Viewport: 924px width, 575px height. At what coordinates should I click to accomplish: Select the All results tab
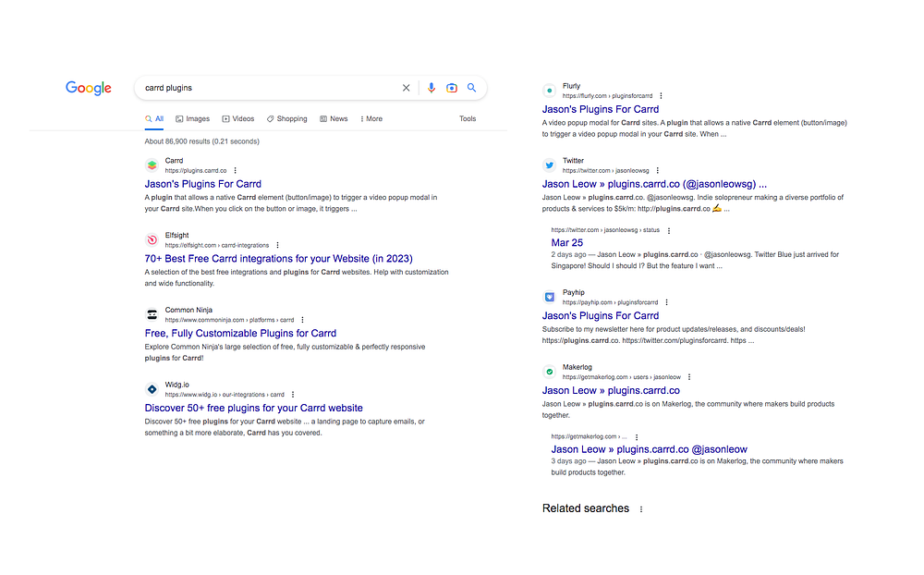click(x=154, y=118)
